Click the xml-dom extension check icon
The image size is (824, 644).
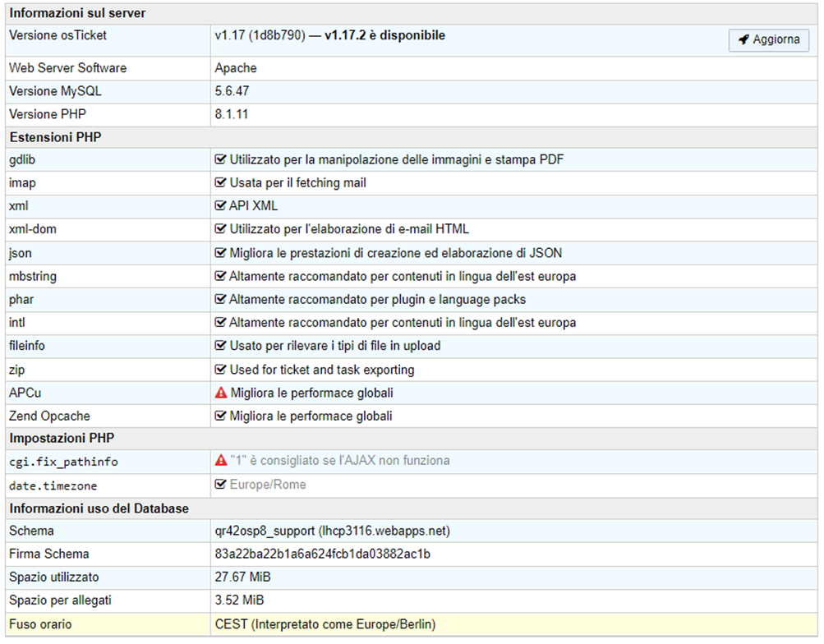(x=220, y=230)
